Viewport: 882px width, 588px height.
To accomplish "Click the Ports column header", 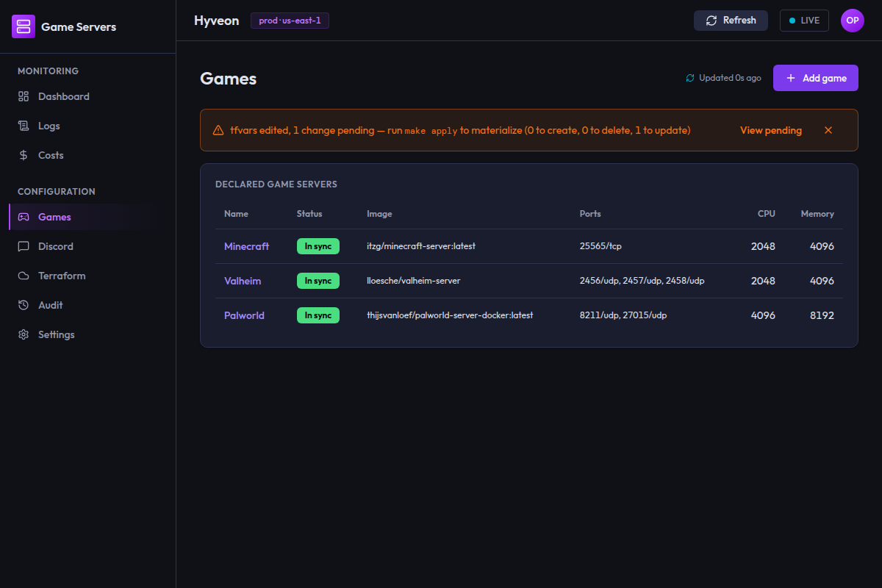I will (x=590, y=214).
